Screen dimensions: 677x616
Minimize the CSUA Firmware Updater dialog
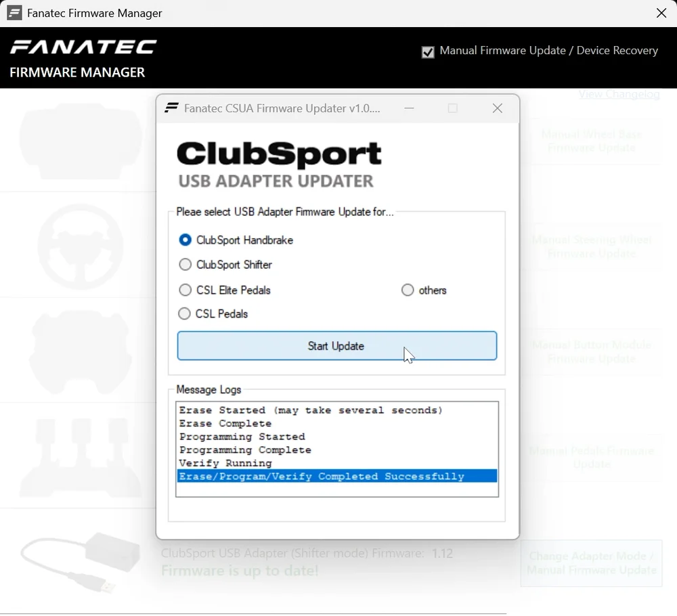point(409,108)
